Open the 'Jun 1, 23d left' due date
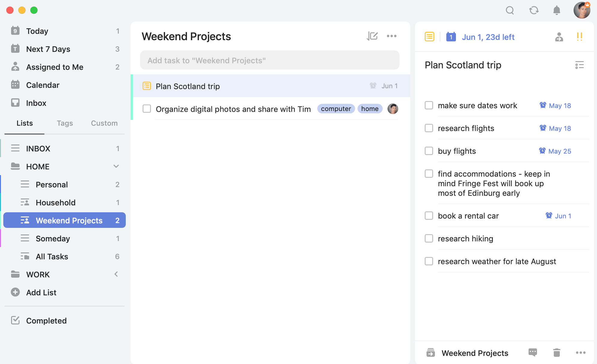The width and height of the screenshot is (597, 364). coord(488,37)
